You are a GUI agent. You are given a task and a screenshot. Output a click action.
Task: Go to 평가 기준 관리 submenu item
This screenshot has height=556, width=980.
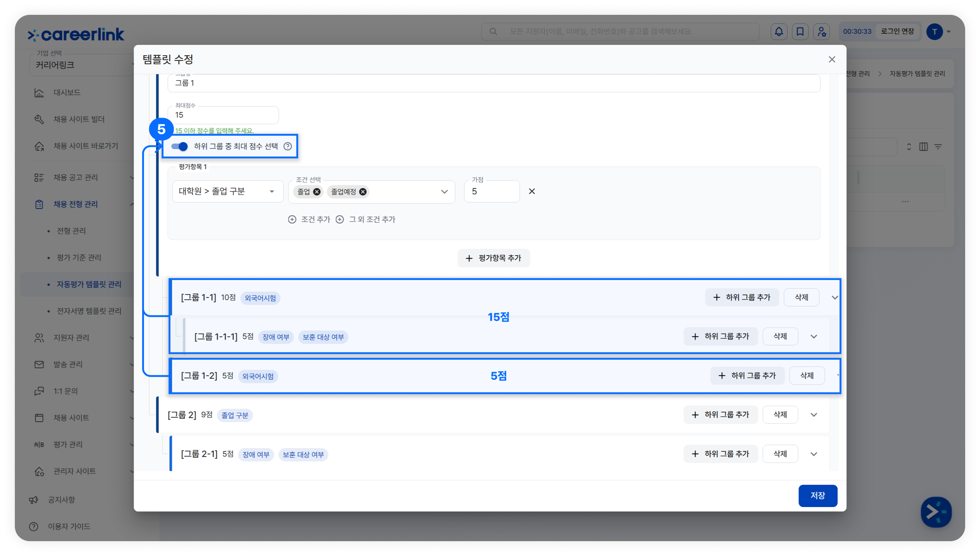(x=79, y=258)
